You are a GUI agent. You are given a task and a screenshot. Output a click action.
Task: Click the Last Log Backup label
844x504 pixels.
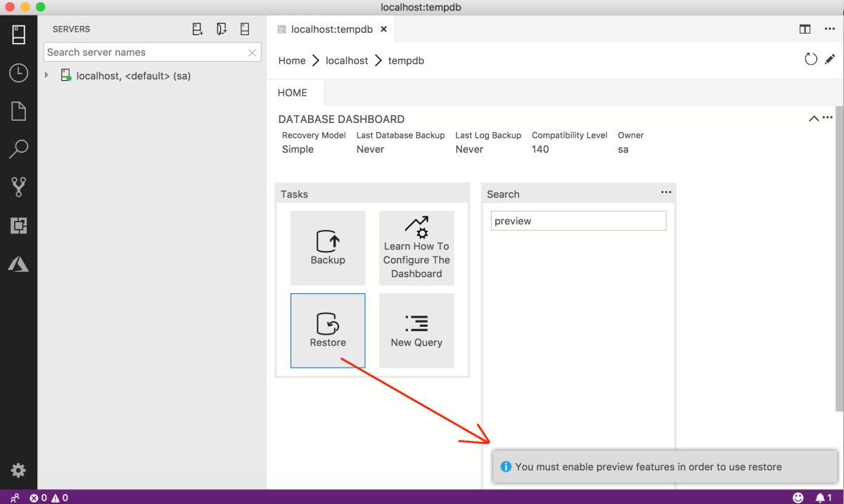(488, 135)
